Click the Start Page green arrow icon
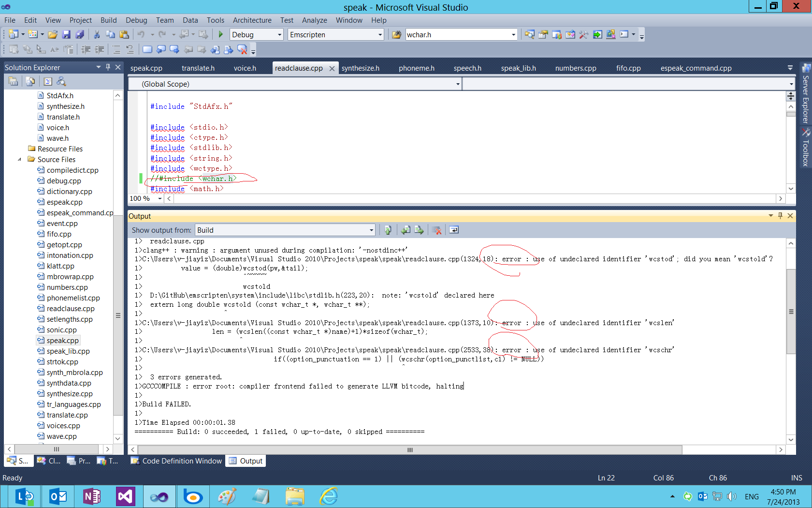This screenshot has height=508, width=812. tap(597, 34)
